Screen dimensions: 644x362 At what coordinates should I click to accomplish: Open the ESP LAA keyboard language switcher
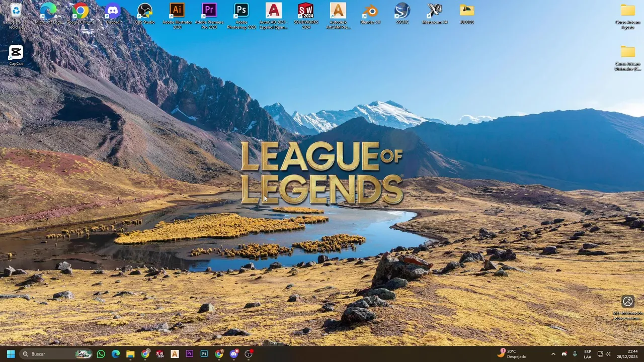click(588, 354)
